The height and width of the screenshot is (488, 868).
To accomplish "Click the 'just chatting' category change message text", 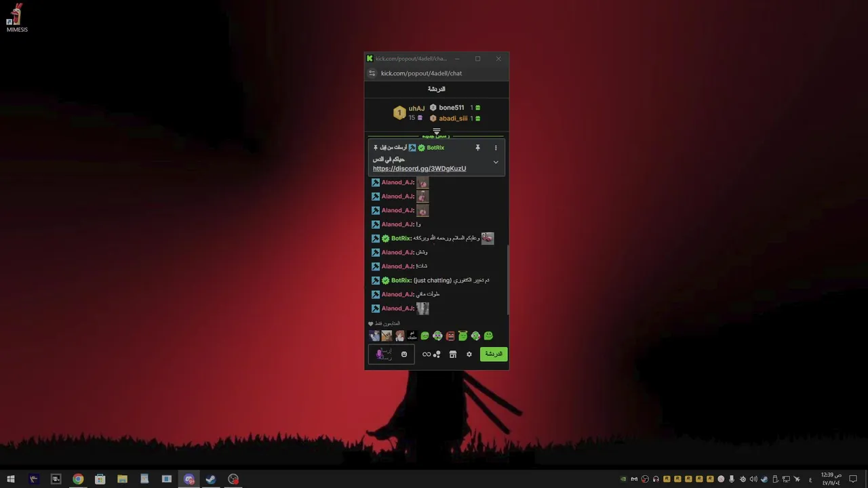I will coord(451,281).
